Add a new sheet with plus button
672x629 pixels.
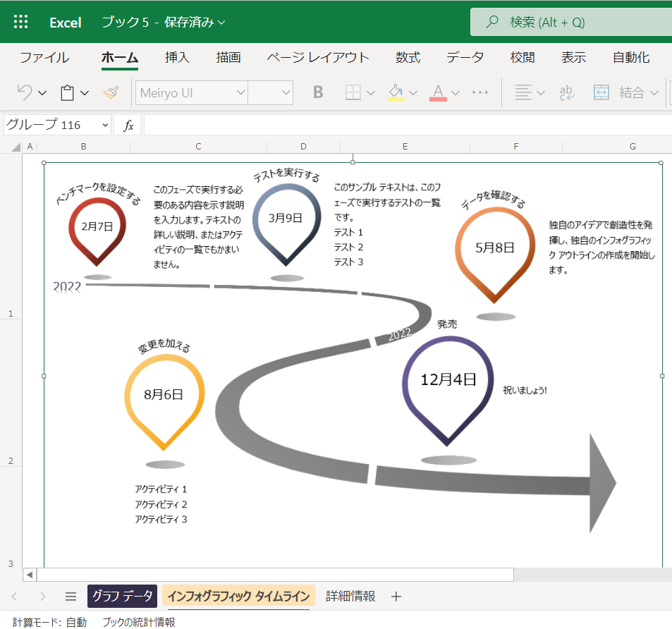(x=396, y=596)
